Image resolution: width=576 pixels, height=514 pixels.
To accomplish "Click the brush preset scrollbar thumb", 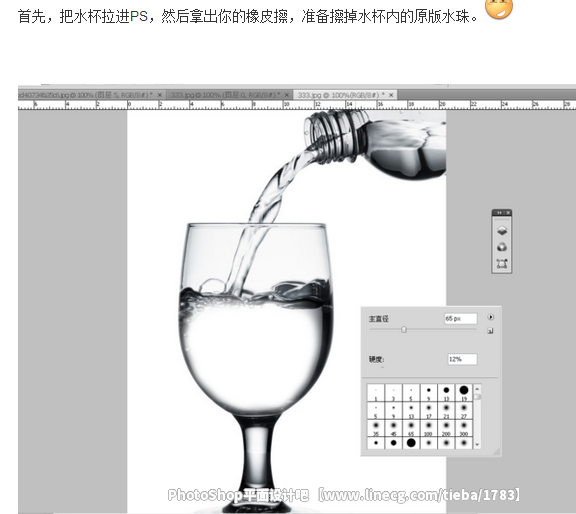I will pyautogui.click(x=477, y=396).
